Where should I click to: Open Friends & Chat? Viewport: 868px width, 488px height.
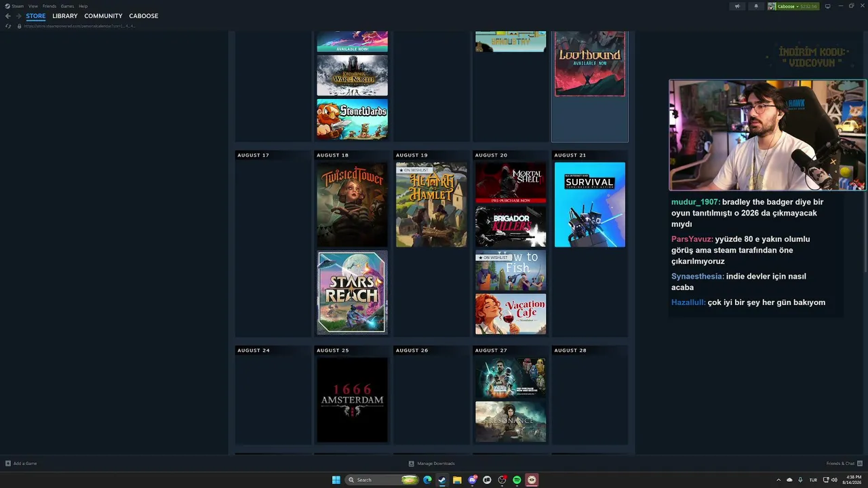[840, 464]
